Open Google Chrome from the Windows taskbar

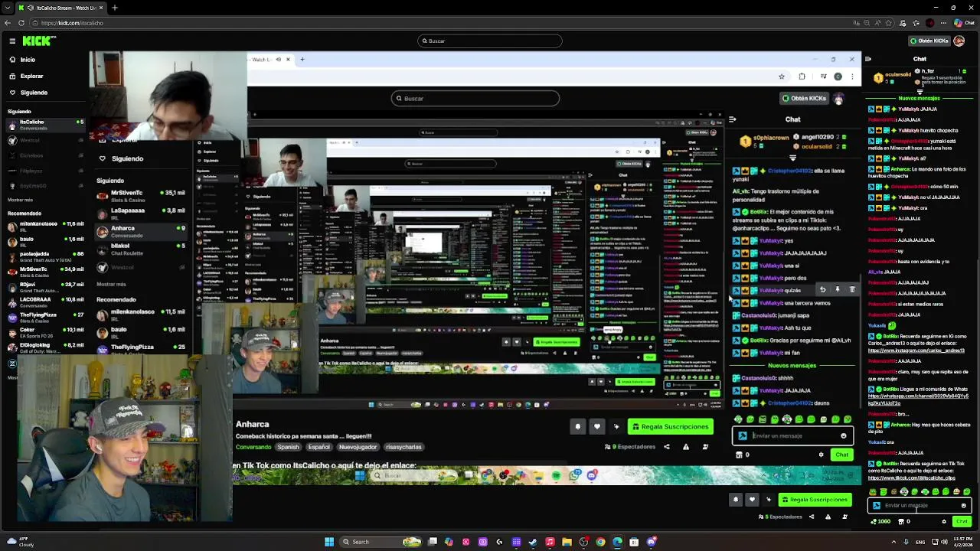(x=600, y=542)
